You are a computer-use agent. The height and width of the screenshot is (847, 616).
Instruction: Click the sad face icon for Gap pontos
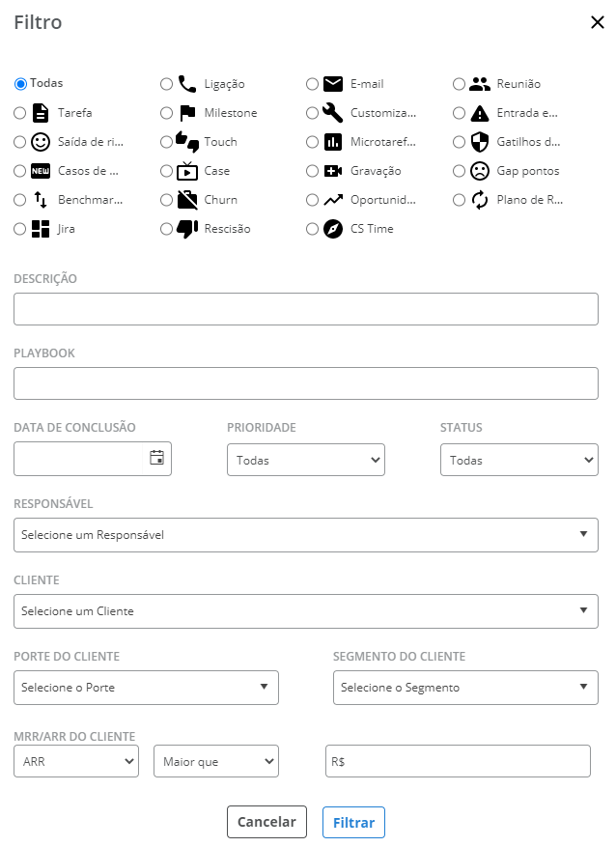[x=480, y=171]
